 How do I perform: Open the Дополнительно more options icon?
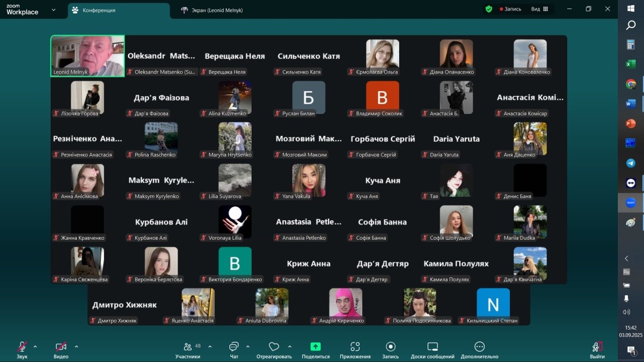(479, 347)
